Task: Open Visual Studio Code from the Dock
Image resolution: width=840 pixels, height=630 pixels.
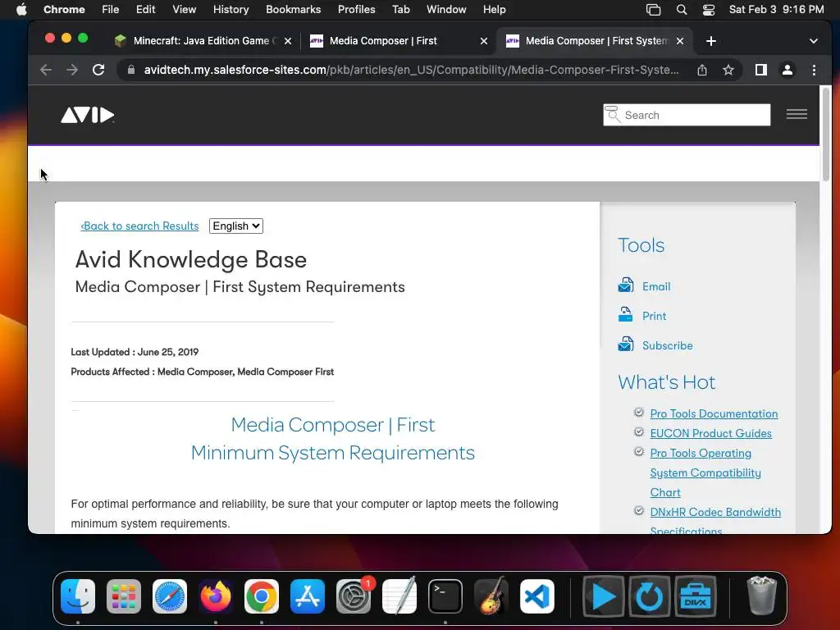Action: 537,596
